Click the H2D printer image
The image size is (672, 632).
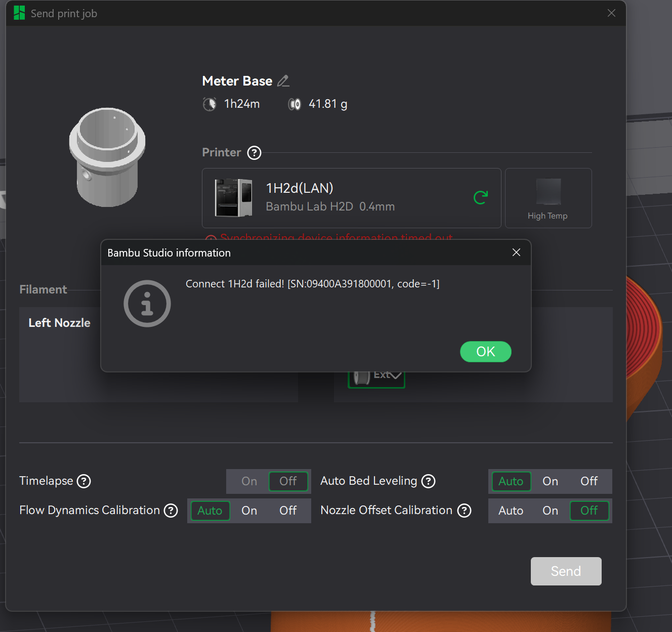tap(233, 198)
